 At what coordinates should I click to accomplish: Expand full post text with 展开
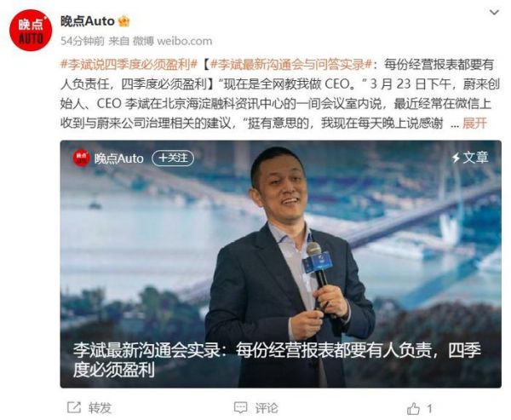click(474, 124)
